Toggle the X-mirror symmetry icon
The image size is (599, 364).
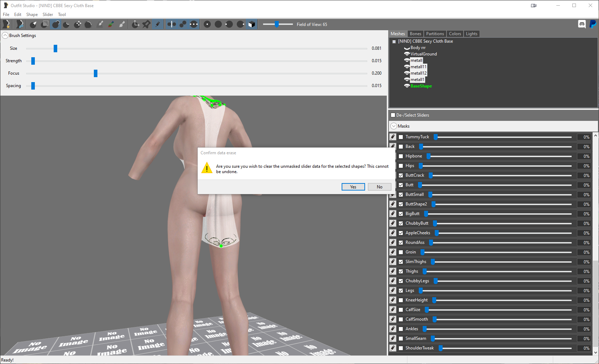(x=172, y=24)
